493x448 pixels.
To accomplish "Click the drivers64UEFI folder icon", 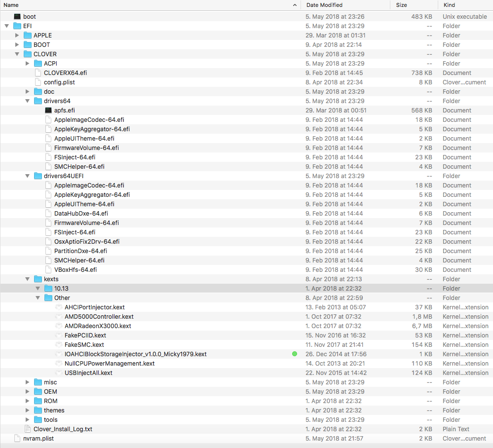I will coord(38,176).
